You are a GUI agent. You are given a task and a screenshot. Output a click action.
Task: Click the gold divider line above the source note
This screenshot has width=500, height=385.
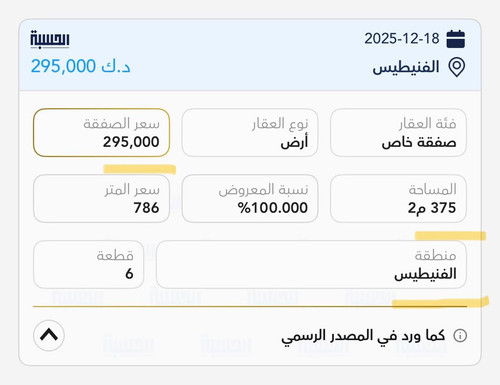click(x=250, y=306)
